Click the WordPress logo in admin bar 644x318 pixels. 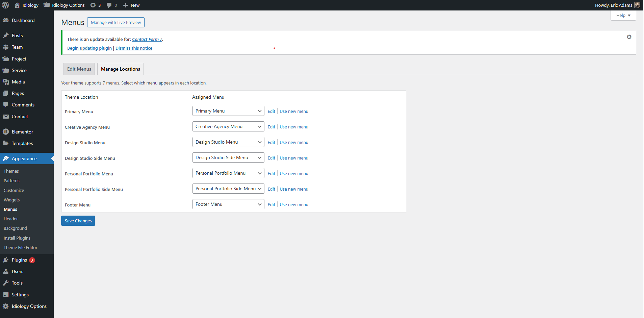tap(6, 5)
